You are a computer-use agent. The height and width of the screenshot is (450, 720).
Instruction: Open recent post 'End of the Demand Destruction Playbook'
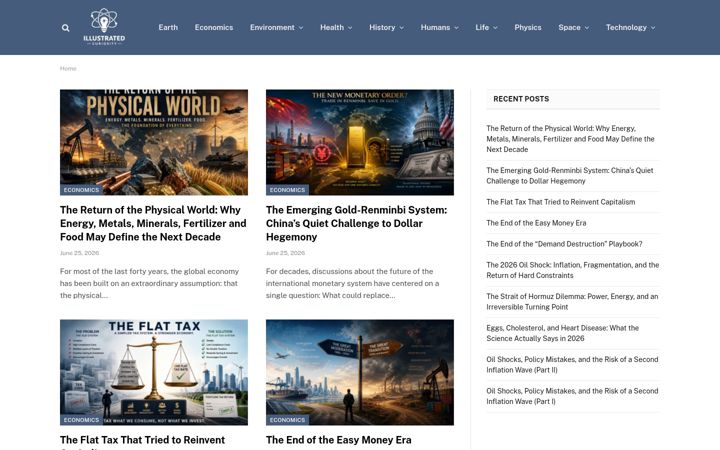[x=564, y=244]
